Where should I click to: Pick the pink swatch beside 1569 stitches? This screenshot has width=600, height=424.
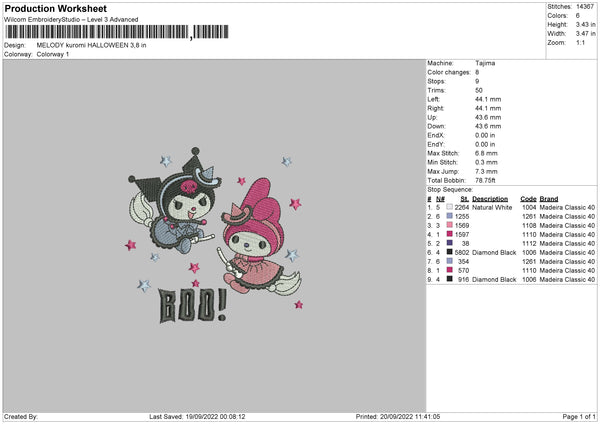[x=450, y=225]
